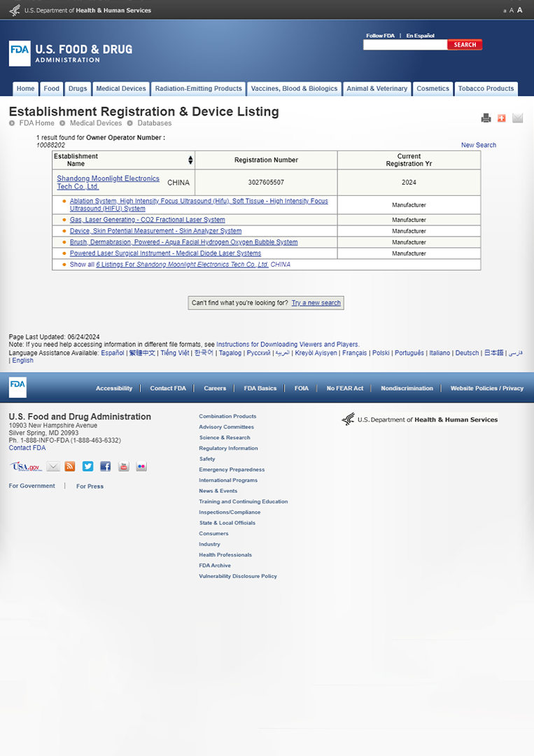Open Accessibility footer link

(114, 388)
